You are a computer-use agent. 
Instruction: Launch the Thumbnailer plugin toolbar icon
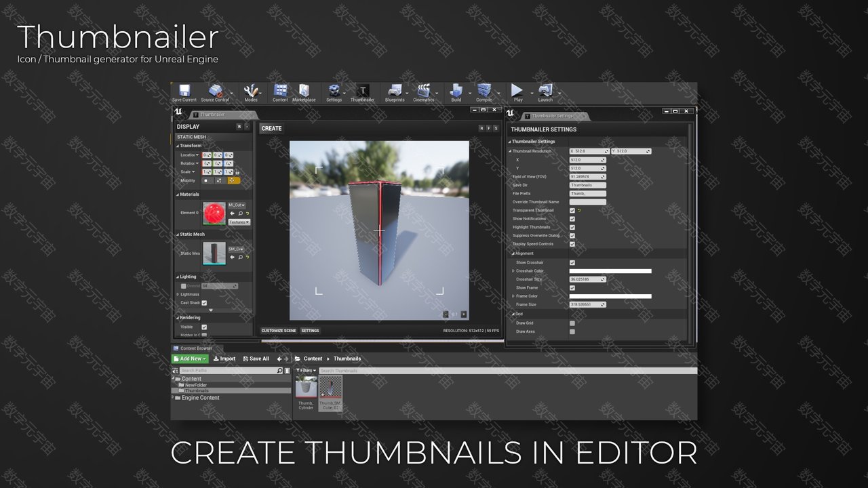coord(362,91)
